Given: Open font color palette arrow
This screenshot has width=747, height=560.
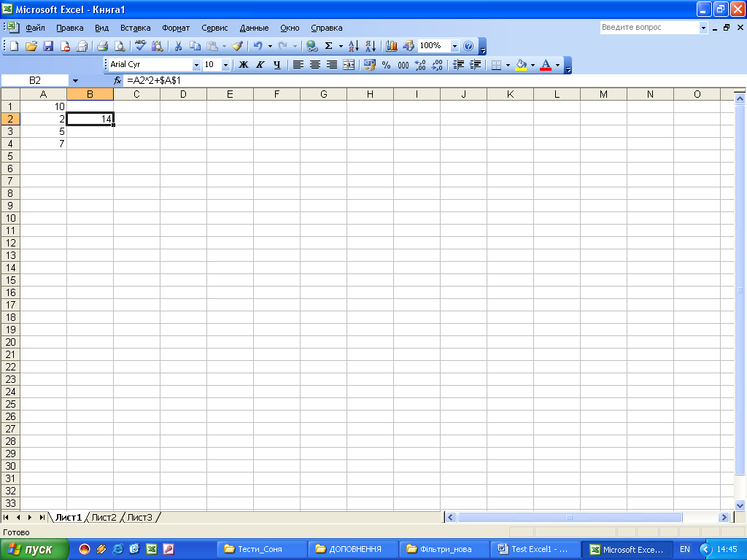Looking at the screenshot, I should point(557,65).
